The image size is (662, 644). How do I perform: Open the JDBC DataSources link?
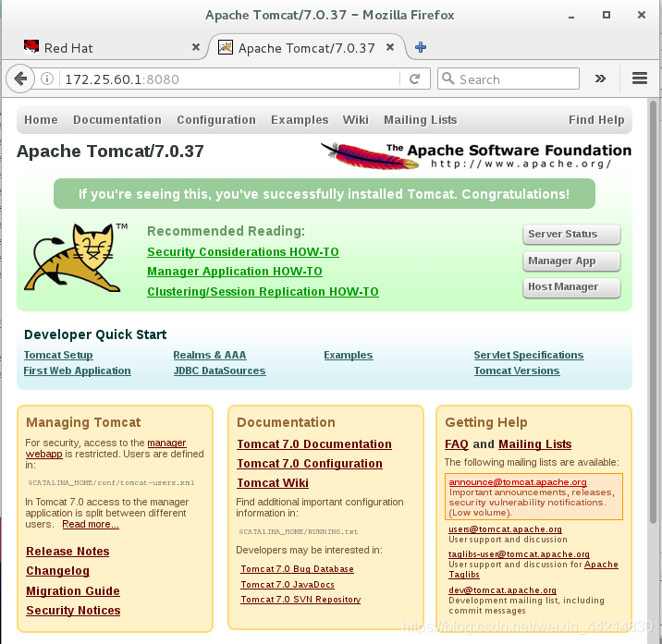[219, 371]
